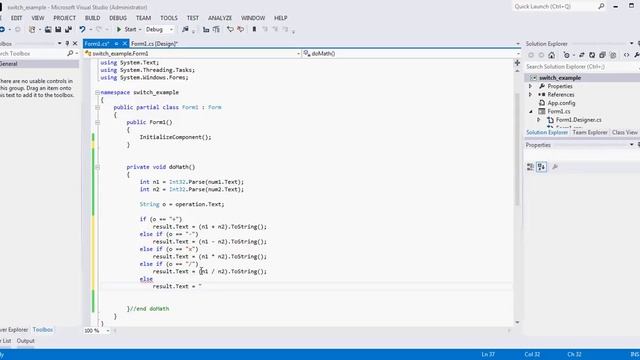The height and width of the screenshot is (360, 640).
Task: Collapse the Form1() constructor region
Action: [x=98, y=122]
